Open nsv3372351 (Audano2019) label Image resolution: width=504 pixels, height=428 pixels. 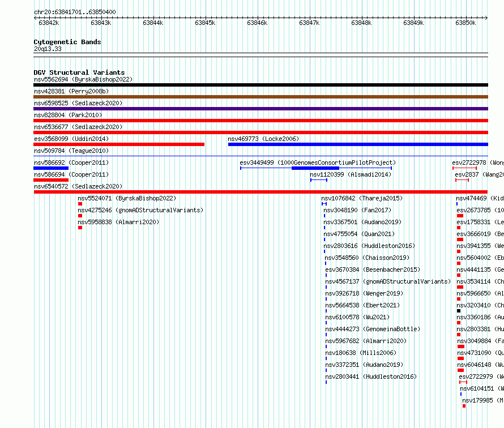[x=364, y=365]
